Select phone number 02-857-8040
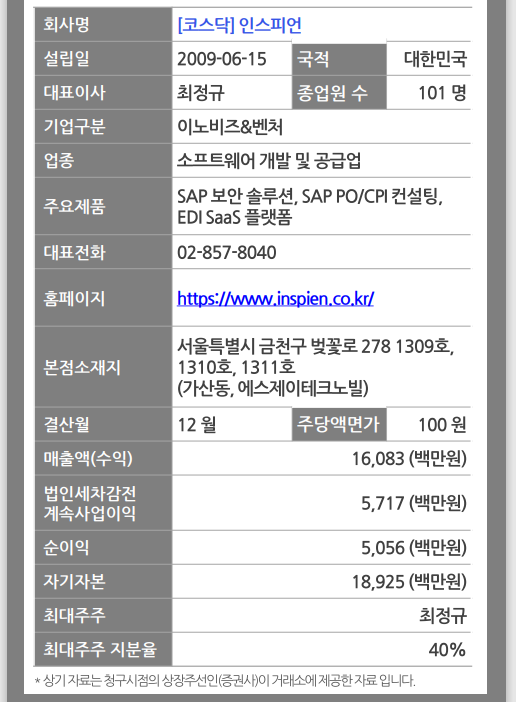 tap(226, 253)
